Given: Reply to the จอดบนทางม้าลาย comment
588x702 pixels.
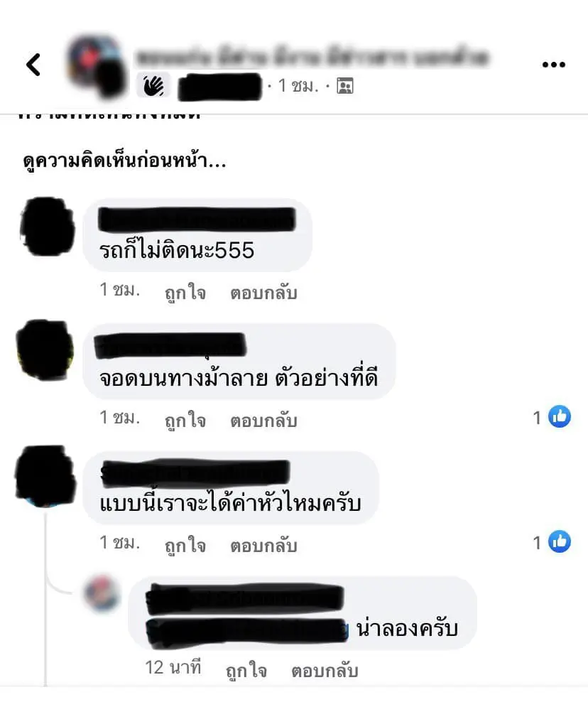Looking at the screenshot, I should tap(263, 421).
